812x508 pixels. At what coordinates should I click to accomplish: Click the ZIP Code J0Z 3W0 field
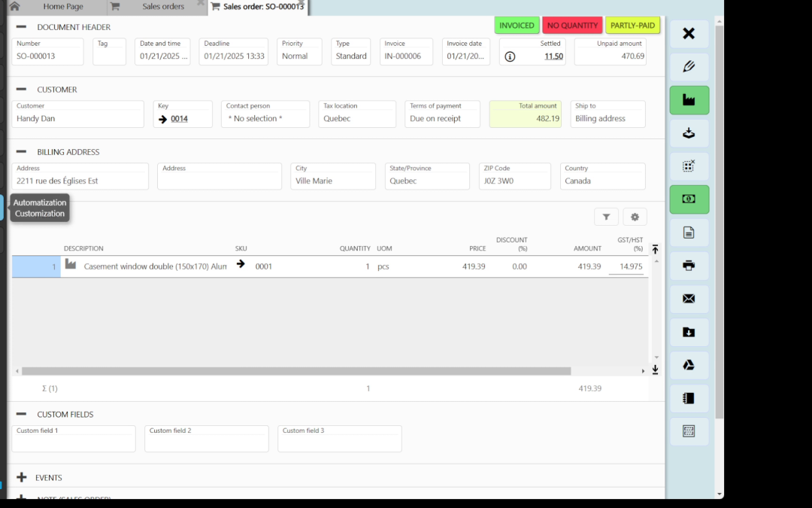pyautogui.click(x=515, y=176)
